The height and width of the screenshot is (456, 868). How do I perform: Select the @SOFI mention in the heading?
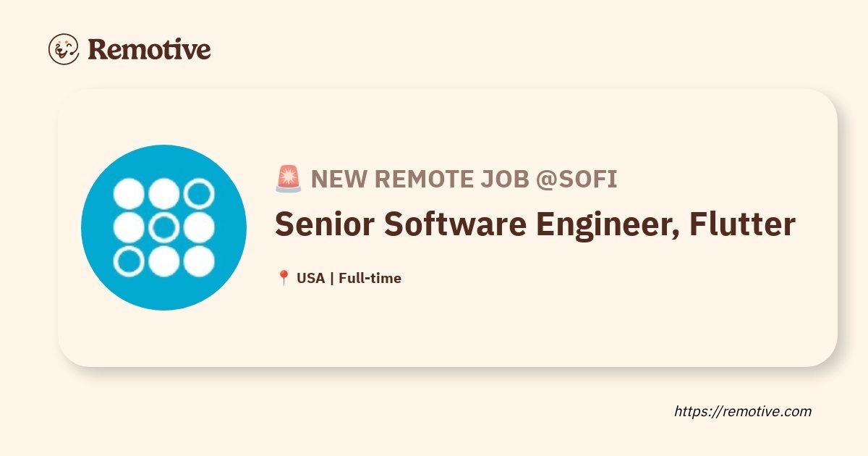[576, 180]
